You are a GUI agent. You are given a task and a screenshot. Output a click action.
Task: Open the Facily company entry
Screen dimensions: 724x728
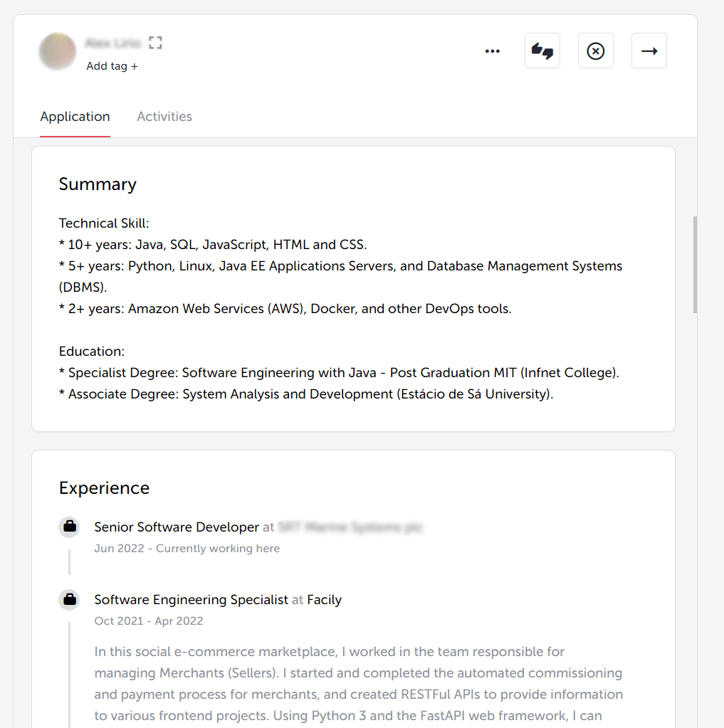pos(324,599)
